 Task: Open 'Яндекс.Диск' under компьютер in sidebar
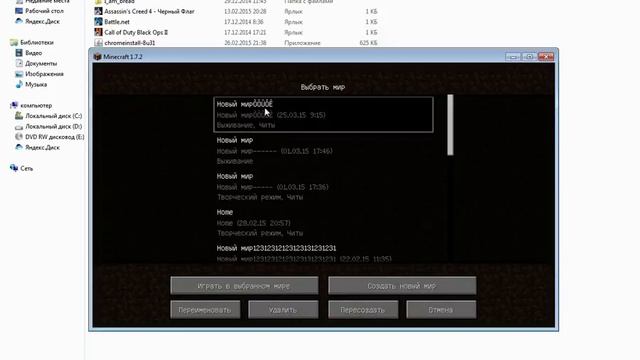coord(38,147)
